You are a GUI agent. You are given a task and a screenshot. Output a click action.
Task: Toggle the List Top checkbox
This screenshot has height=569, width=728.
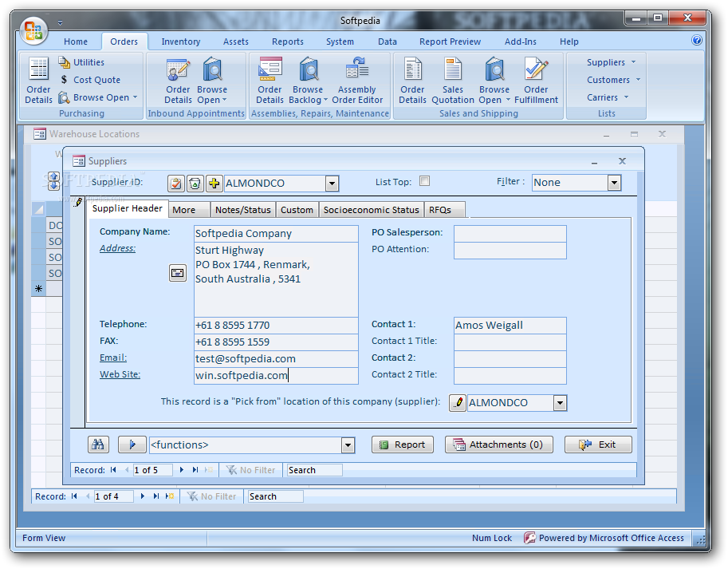pyautogui.click(x=424, y=181)
